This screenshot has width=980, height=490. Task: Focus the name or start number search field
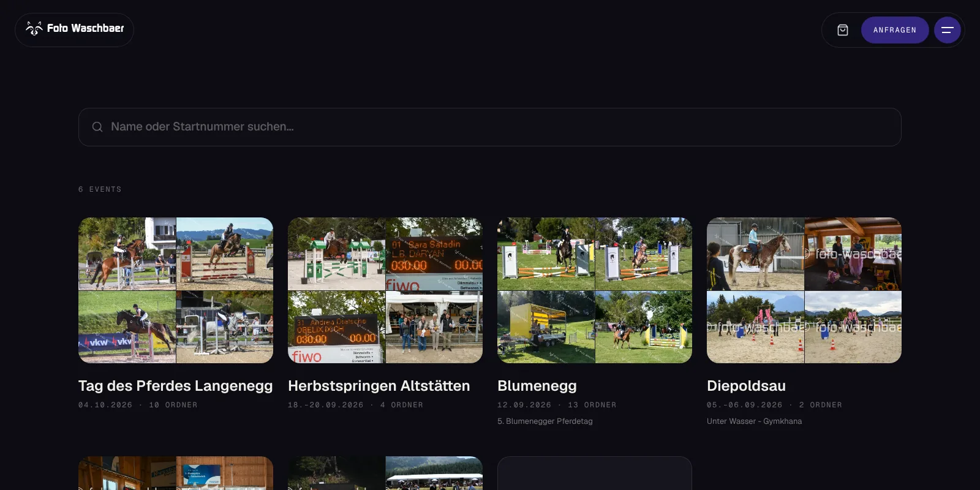point(490,127)
